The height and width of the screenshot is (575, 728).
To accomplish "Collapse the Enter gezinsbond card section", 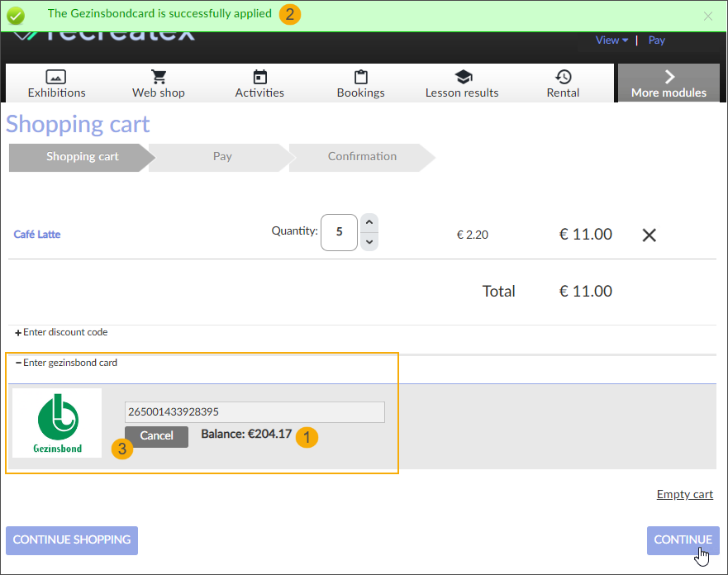I will (x=67, y=363).
